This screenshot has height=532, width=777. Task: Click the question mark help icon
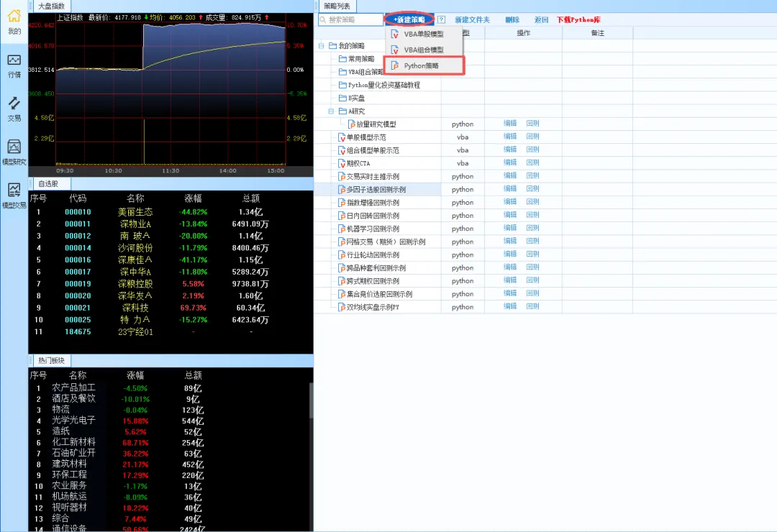pos(441,20)
